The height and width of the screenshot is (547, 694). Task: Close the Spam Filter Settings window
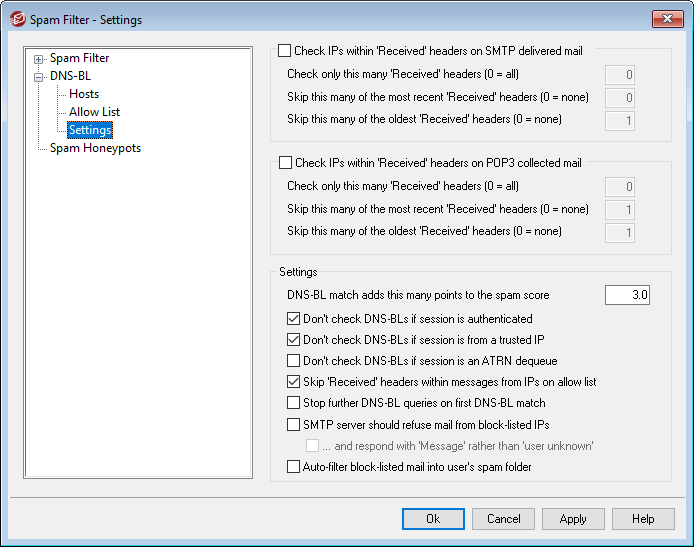[661, 19]
